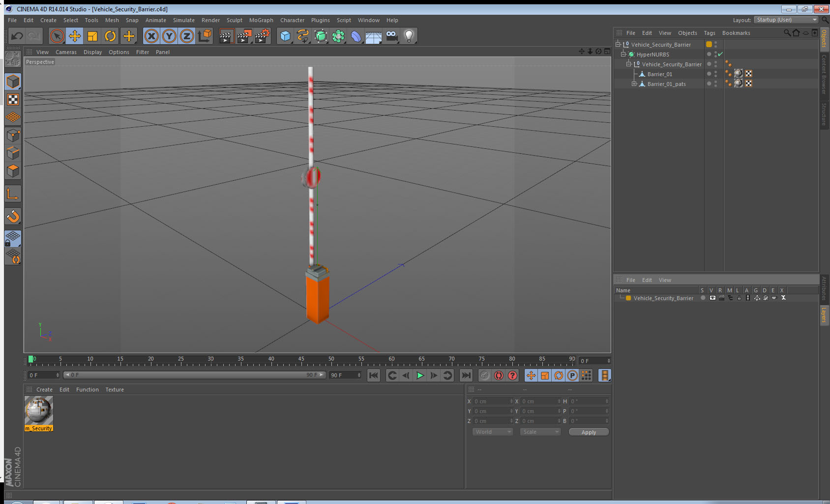Viewport: 830px width, 504px height.
Task: Toggle Enable Snap magnet icon
Action: [x=13, y=216]
